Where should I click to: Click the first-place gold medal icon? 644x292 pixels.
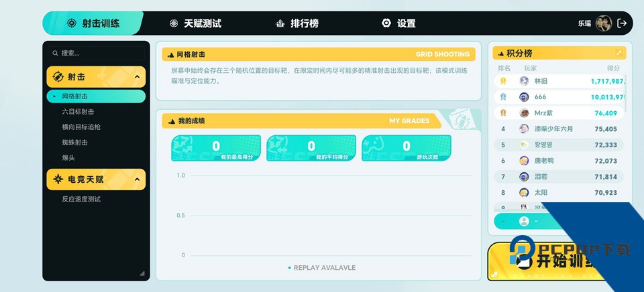(503, 80)
